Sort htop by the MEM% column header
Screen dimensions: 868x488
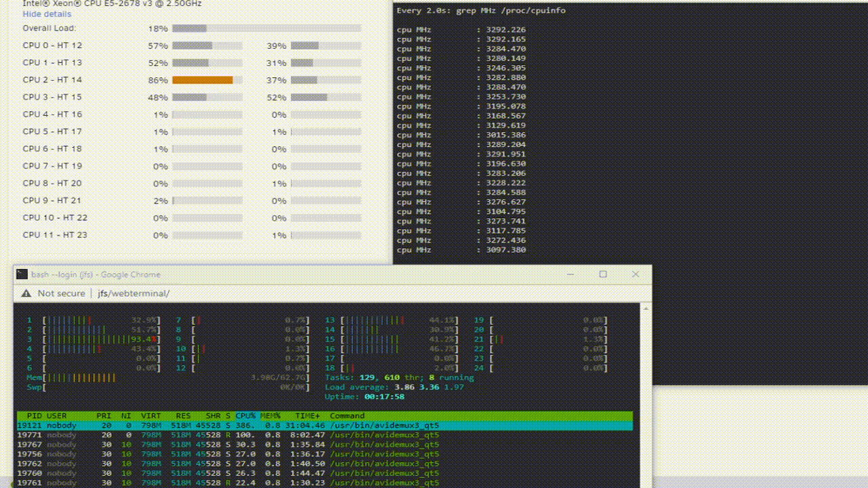pyautogui.click(x=271, y=415)
